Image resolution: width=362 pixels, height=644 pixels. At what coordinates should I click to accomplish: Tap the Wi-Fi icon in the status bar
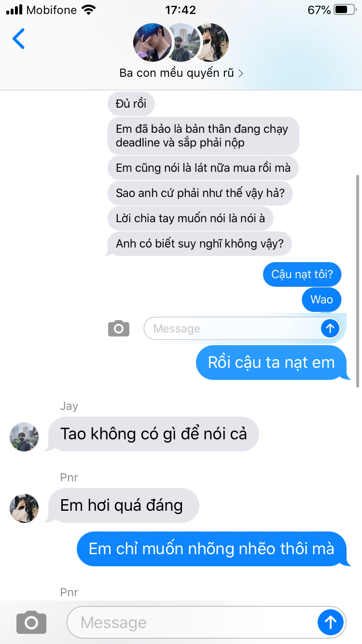click(88, 10)
